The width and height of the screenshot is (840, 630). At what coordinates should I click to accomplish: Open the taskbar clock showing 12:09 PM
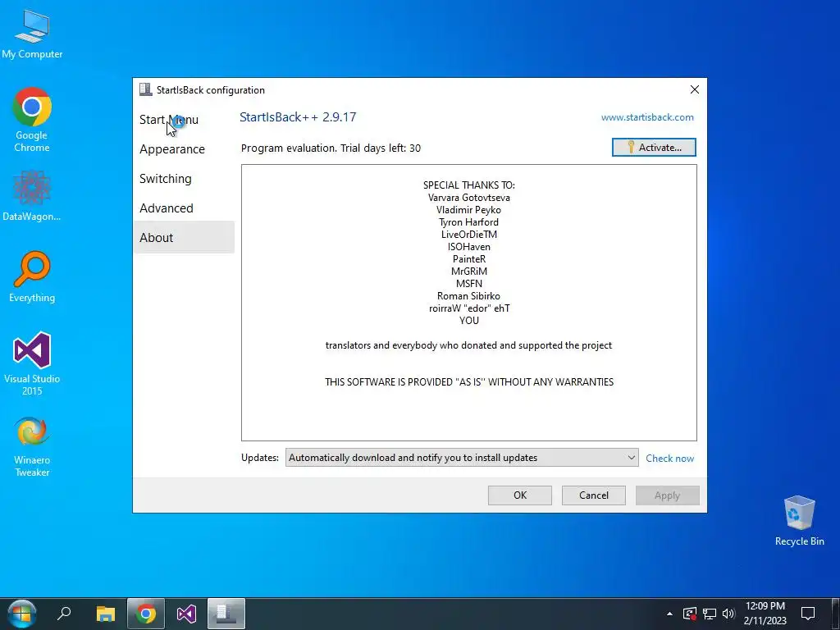pyautogui.click(x=765, y=614)
